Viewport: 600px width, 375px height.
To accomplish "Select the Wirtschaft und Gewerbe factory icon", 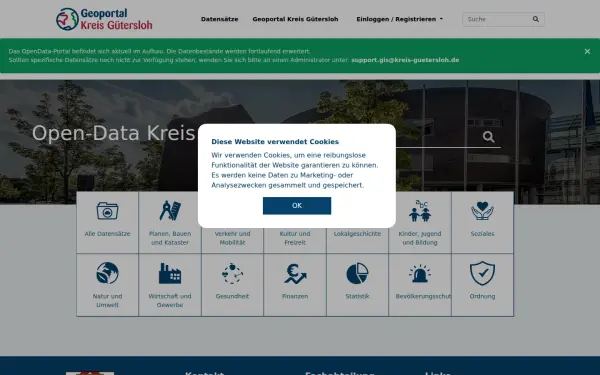I will 170,273.
